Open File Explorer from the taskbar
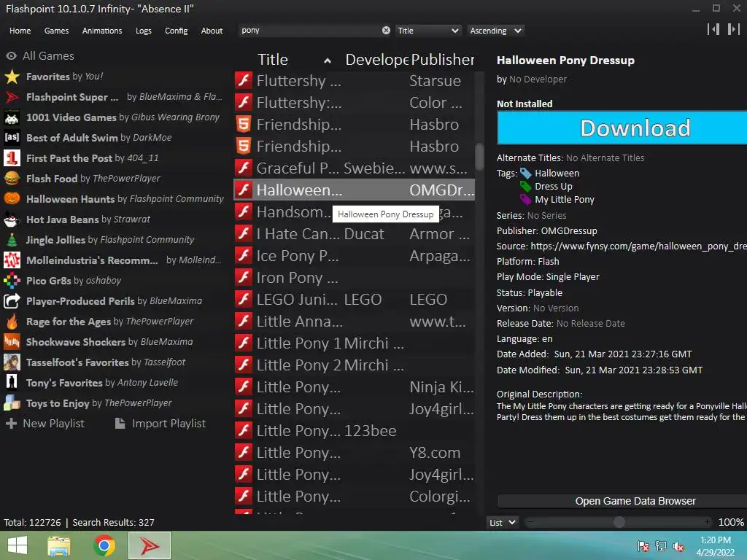 (x=59, y=545)
